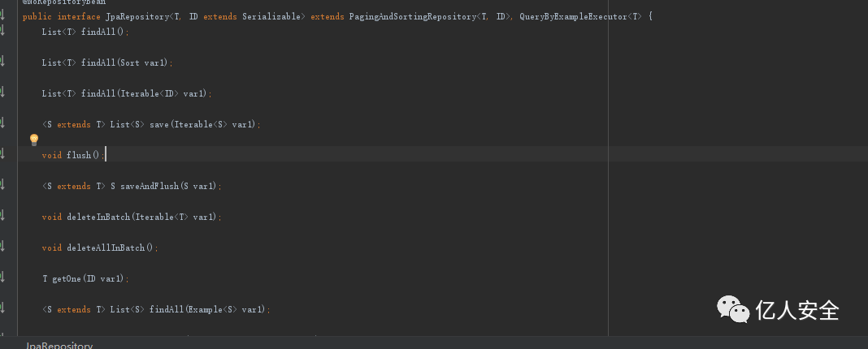Click the WeChat logo in the watermark
This screenshot has width=868, height=349.
point(732,308)
